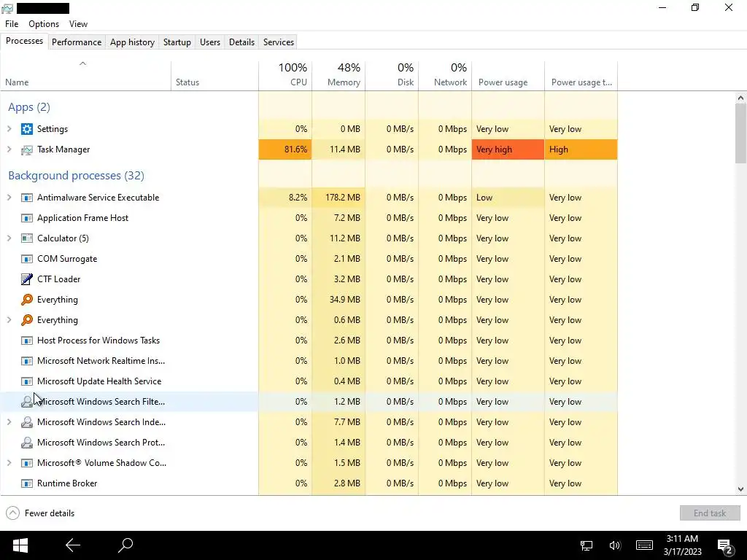Open the taskbar clock showing 3:11 AM
Image resolution: width=747 pixels, height=560 pixels.
682,545
